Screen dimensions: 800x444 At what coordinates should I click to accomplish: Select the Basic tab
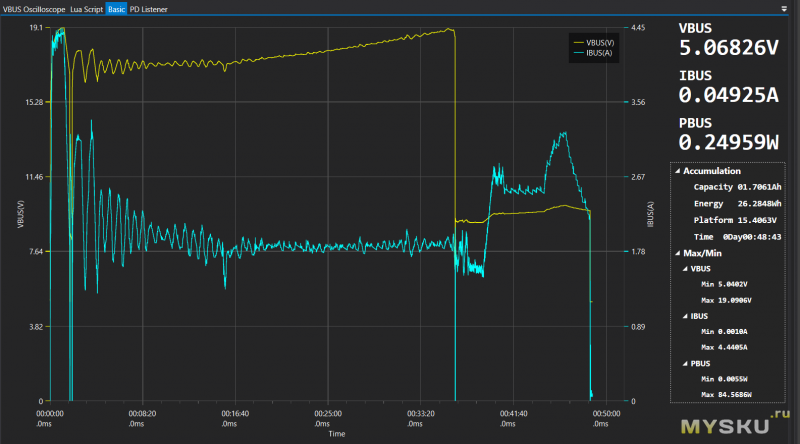point(117,8)
